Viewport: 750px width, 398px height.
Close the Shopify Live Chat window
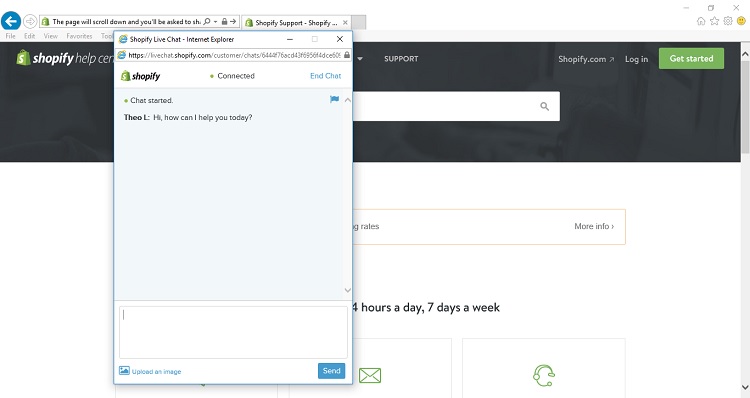tap(340, 39)
